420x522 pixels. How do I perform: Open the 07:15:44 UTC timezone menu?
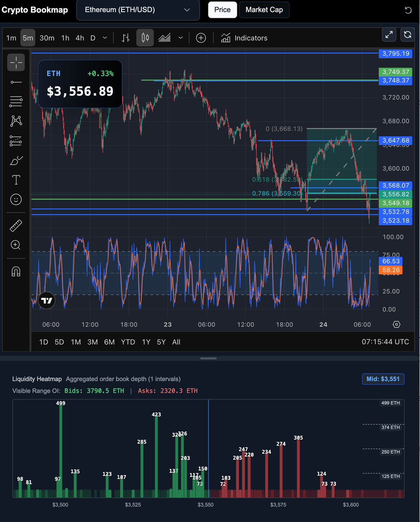click(x=385, y=342)
